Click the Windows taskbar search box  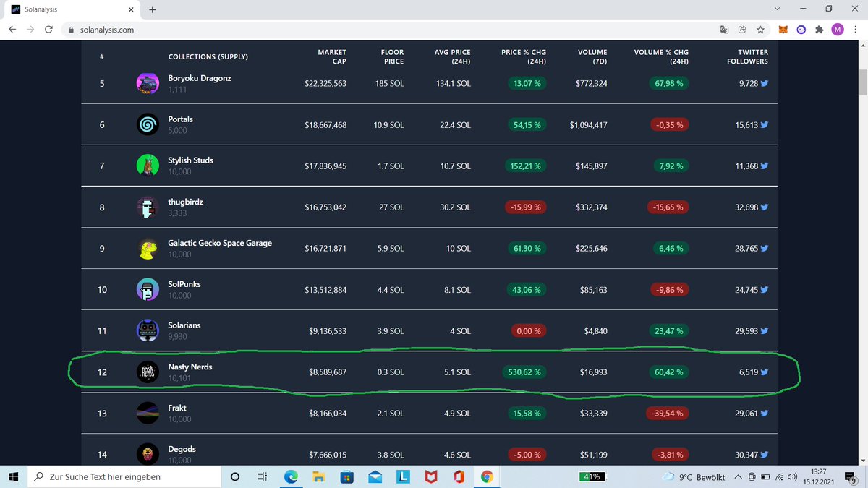(123, 477)
